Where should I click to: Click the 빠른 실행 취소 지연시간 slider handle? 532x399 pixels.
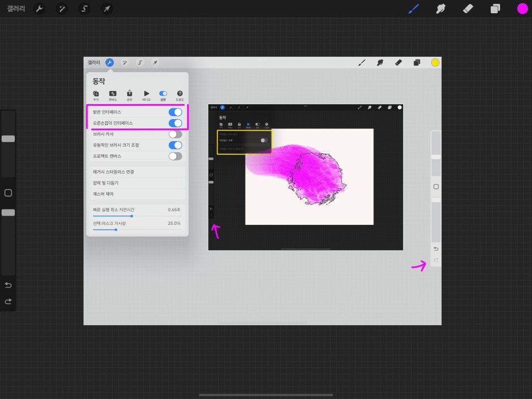132,216
